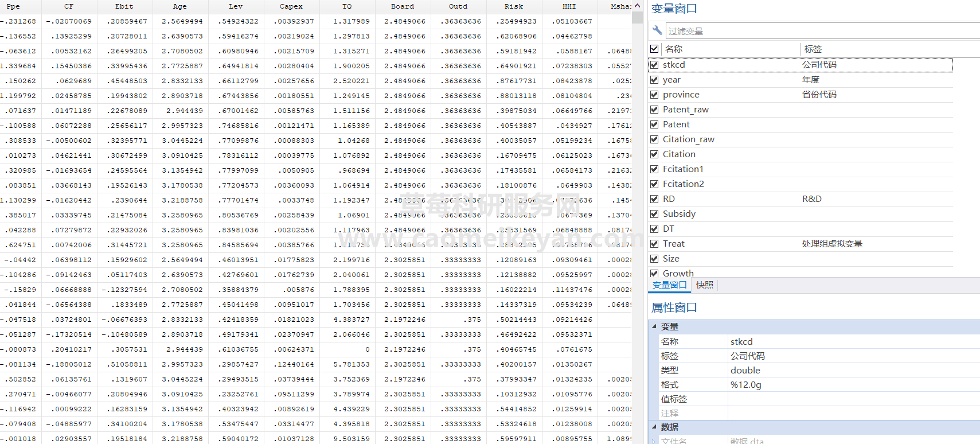Viewport: 980px width, 444px height.
Task: Click the R&D label of RD variable
Action: click(x=812, y=199)
